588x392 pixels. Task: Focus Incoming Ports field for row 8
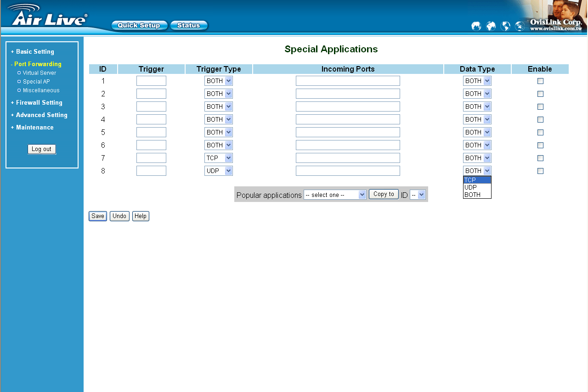348,171
